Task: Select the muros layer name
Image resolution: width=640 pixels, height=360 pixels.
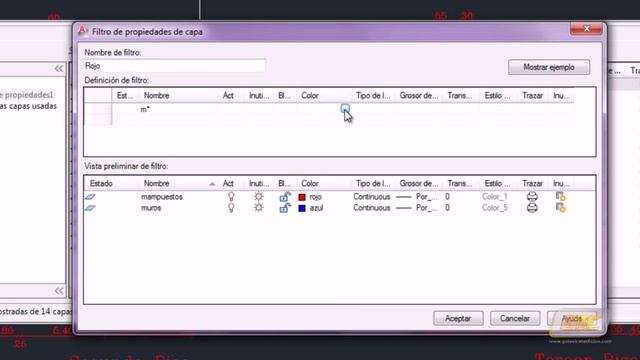Action: coord(151,208)
